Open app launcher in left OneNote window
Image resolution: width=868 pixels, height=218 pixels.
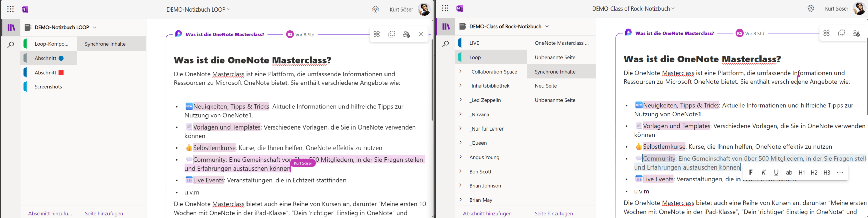[x=11, y=9]
